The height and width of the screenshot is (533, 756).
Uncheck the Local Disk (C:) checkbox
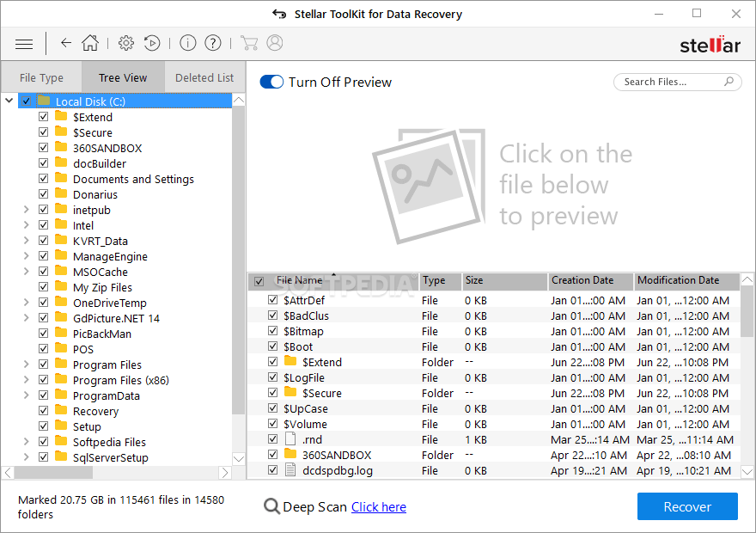point(26,101)
